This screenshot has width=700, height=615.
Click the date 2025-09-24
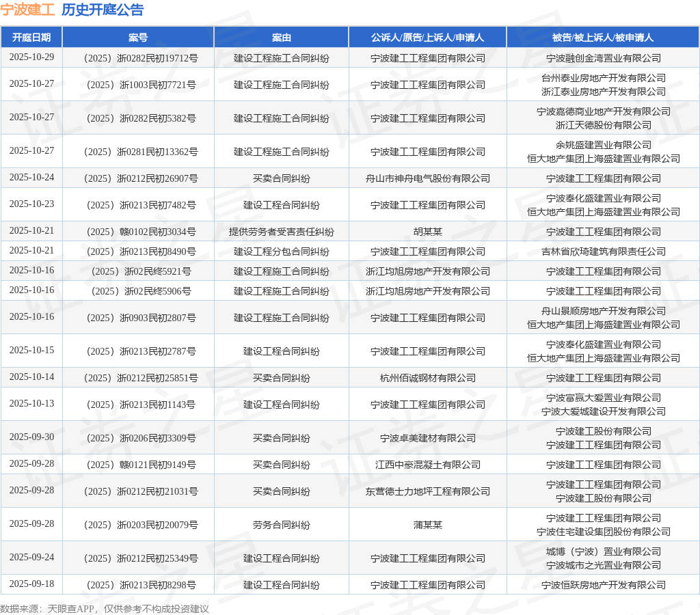point(31,558)
